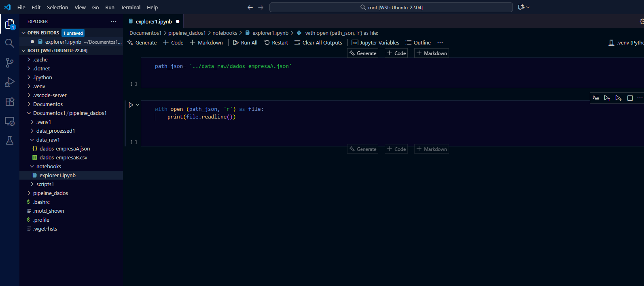The height and width of the screenshot is (286, 644).
Task: Open the Search view in activity bar
Action: (10, 43)
